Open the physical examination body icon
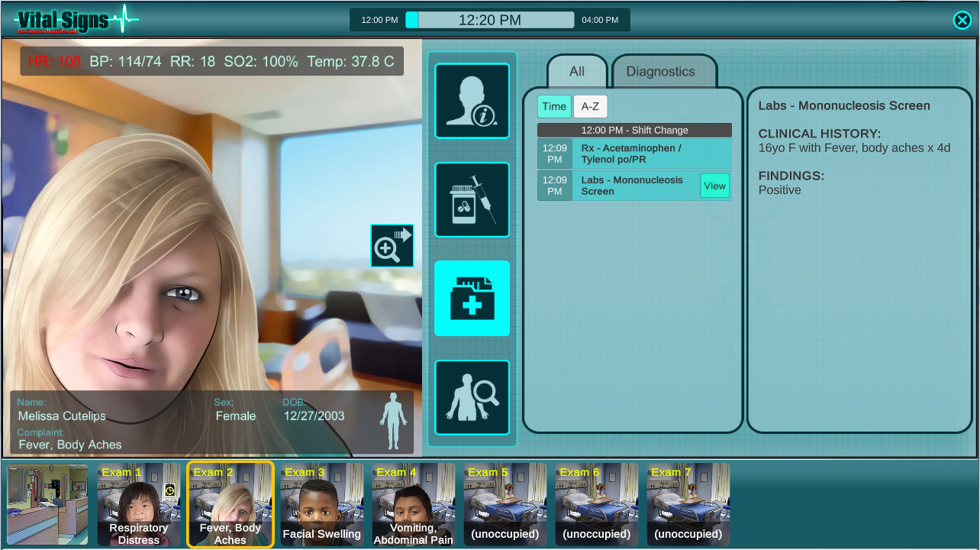Image resolution: width=980 pixels, height=550 pixels. [x=472, y=397]
